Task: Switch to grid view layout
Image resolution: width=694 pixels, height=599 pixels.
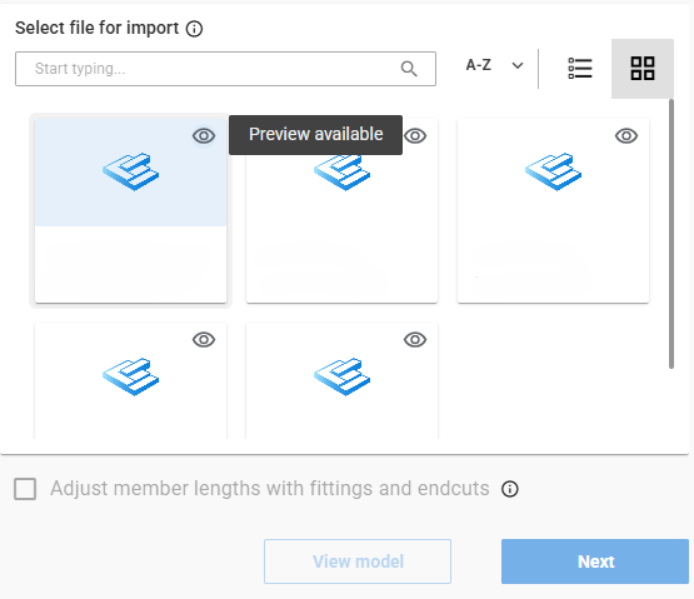Action: 642,68
